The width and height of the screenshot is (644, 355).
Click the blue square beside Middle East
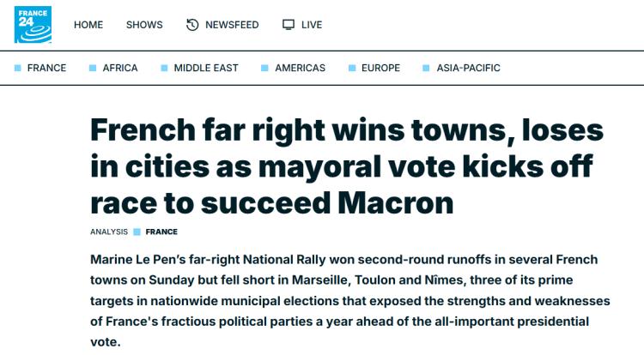[164, 69]
